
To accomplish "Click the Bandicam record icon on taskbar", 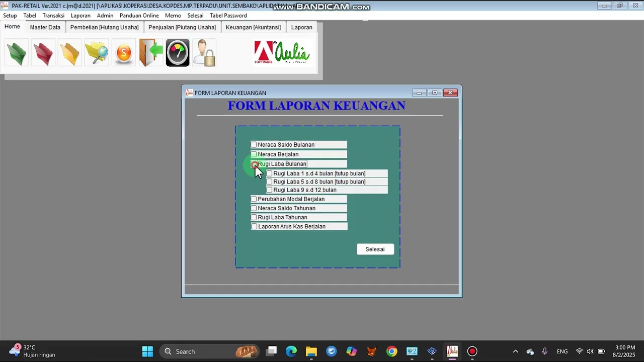I will [472, 351].
